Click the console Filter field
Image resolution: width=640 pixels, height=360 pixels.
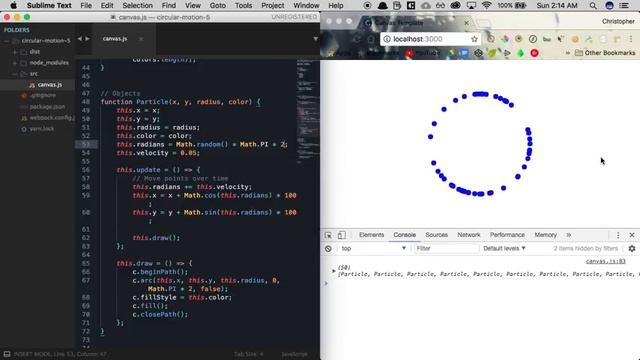(447, 248)
